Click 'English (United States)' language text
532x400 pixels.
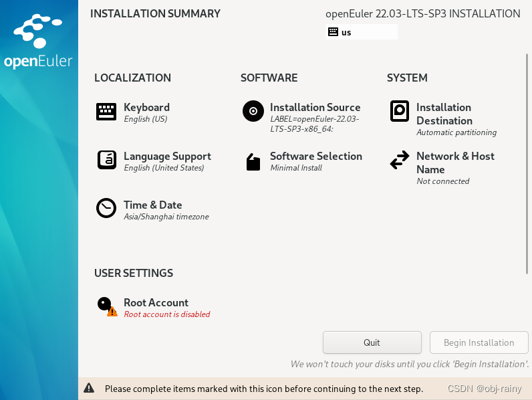pyautogui.click(x=164, y=168)
